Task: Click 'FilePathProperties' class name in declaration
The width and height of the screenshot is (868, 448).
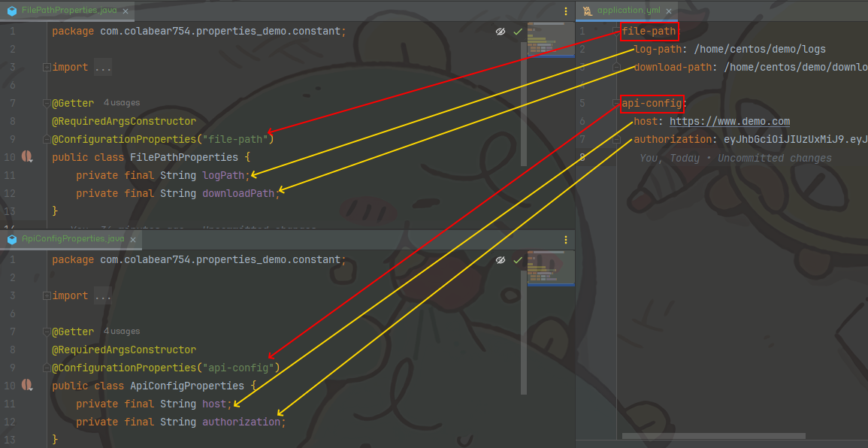Action: [184, 158]
